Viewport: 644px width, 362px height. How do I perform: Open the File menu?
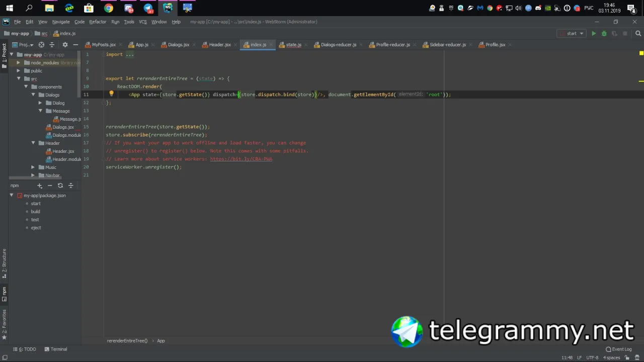pyautogui.click(x=17, y=22)
